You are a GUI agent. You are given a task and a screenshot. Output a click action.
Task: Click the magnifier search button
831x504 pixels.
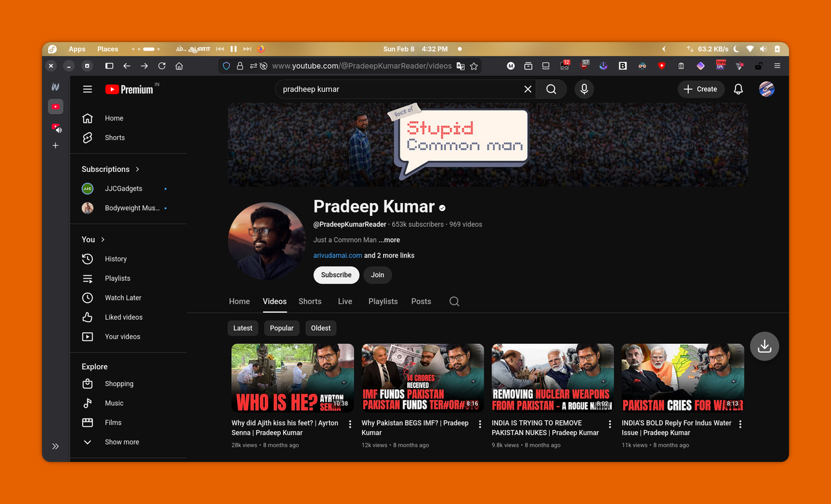pos(551,90)
